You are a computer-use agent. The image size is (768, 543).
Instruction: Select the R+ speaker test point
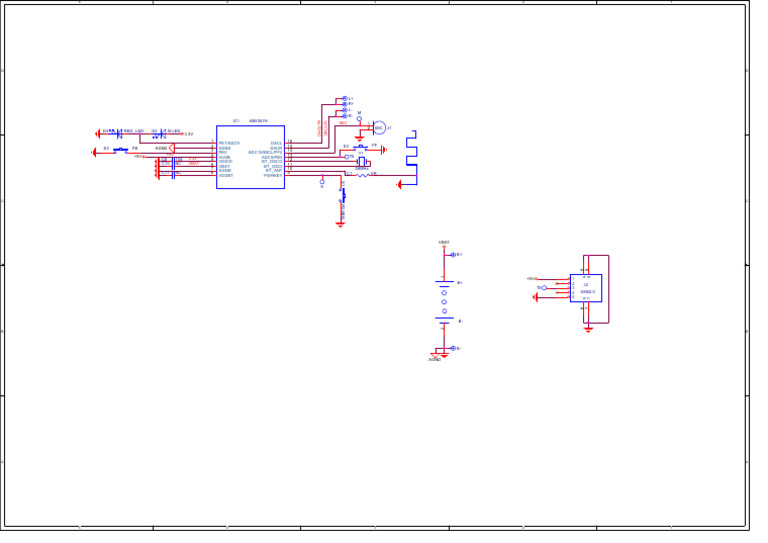pos(345,104)
